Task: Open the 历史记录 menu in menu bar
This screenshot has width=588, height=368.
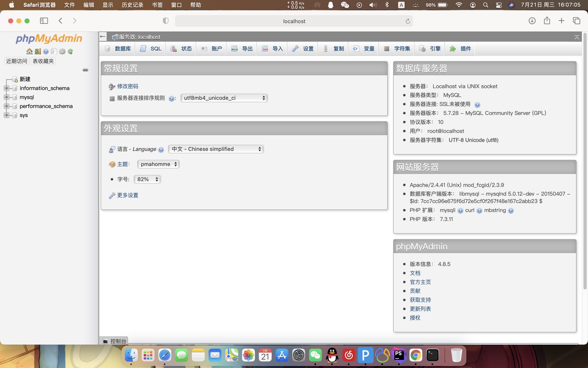Action: click(132, 5)
